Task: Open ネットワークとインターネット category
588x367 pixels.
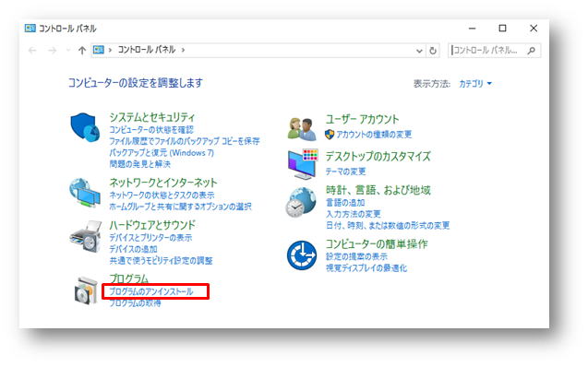Action: point(163,183)
